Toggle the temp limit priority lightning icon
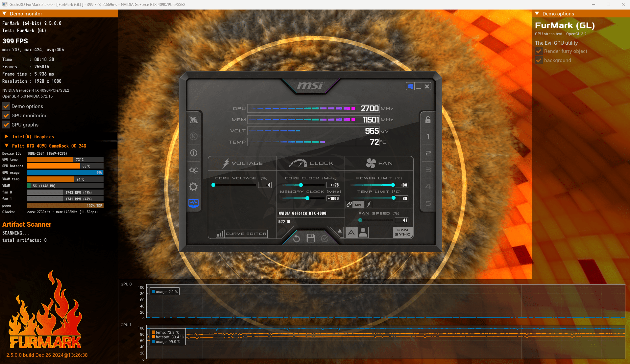 [x=369, y=204]
